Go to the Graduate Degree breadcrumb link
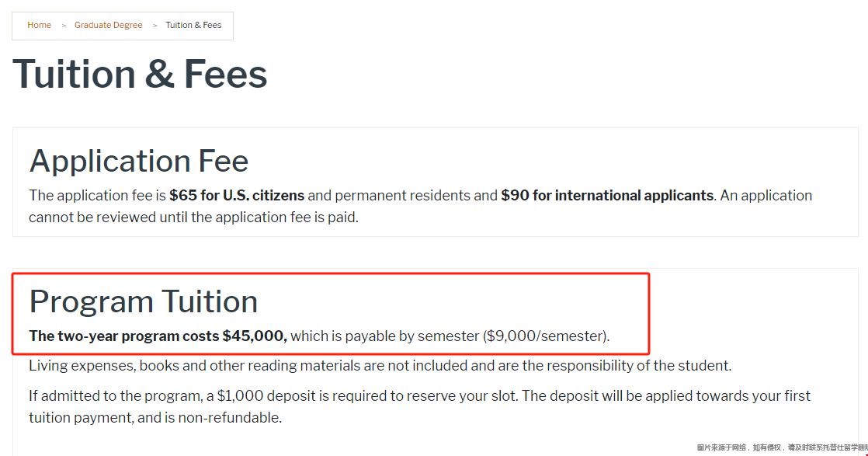This screenshot has height=456, width=868. pos(108,25)
